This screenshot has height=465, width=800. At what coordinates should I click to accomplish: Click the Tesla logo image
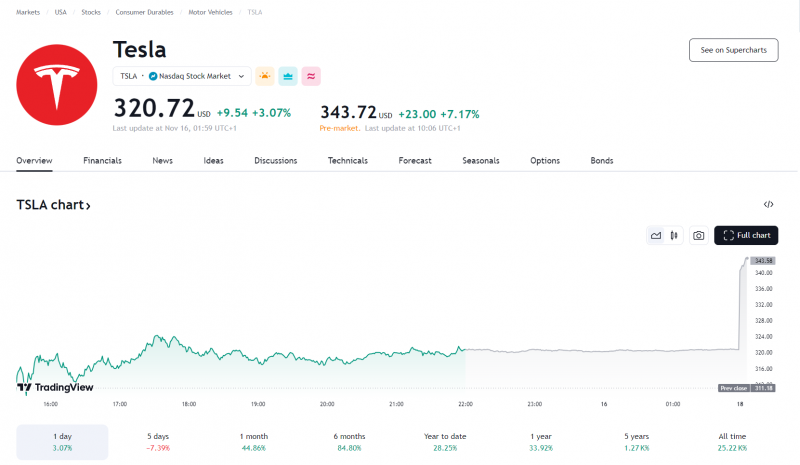(56, 84)
